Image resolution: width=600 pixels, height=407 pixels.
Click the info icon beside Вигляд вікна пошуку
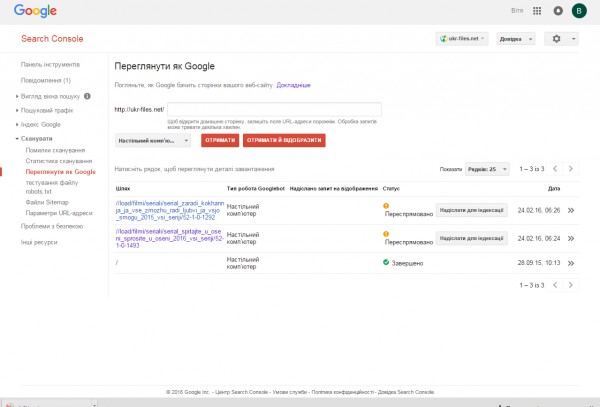click(87, 96)
